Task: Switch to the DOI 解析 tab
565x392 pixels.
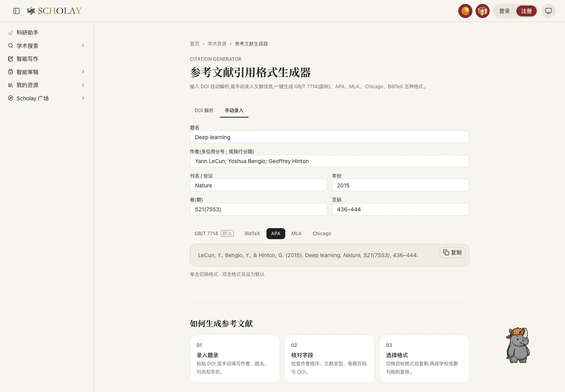Action: pyautogui.click(x=204, y=111)
